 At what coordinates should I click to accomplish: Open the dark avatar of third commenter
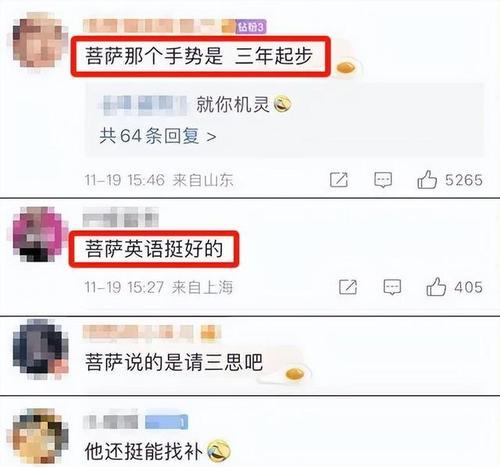(40, 349)
